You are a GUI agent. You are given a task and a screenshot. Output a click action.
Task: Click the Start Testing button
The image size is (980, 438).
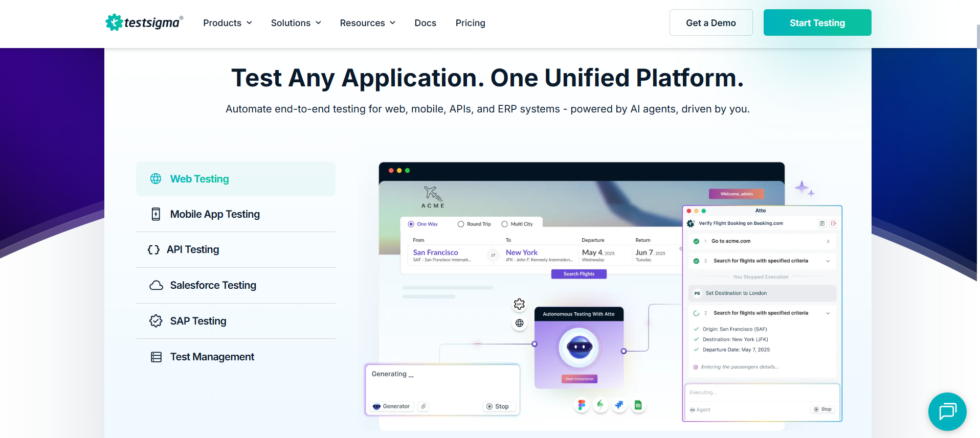[817, 23]
